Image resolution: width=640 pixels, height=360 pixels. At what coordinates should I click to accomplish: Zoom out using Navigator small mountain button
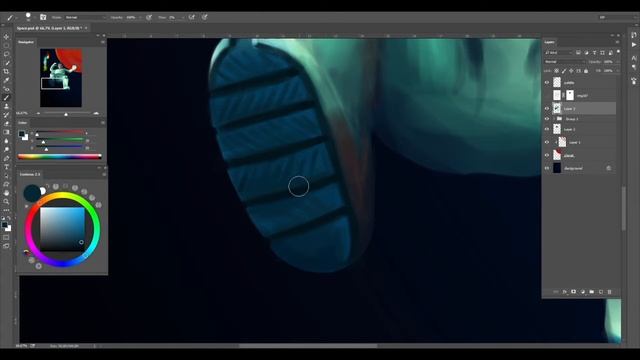click(39, 113)
